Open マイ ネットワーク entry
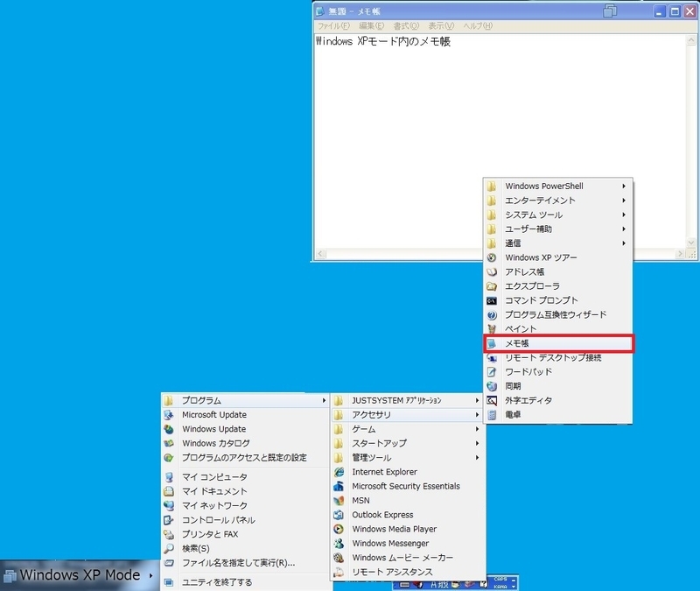 pyautogui.click(x=245, y=506)
